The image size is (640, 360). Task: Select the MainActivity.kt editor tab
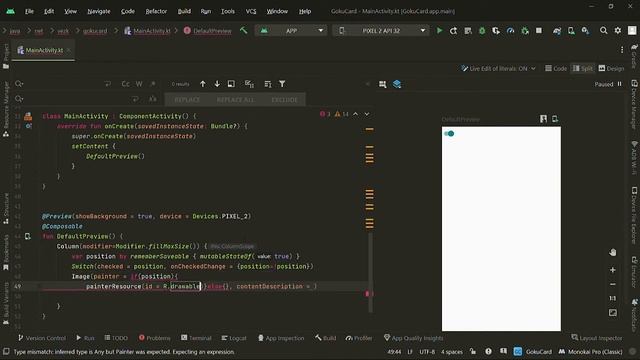click(x=43, y=50)
